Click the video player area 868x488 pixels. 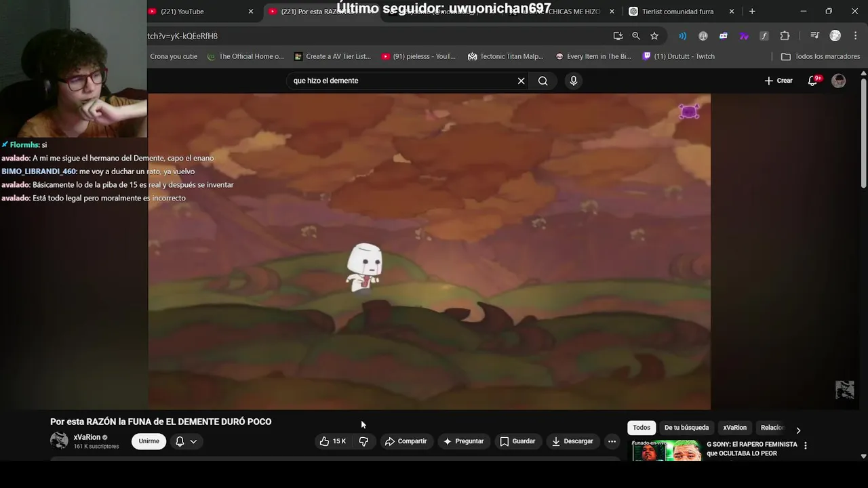point(429,251)
